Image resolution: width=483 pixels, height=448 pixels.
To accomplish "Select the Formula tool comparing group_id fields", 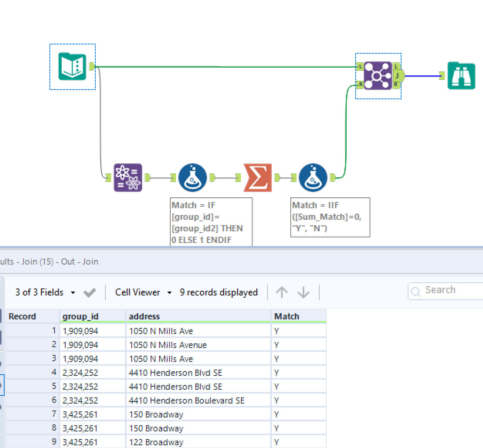I will [192, 178].
